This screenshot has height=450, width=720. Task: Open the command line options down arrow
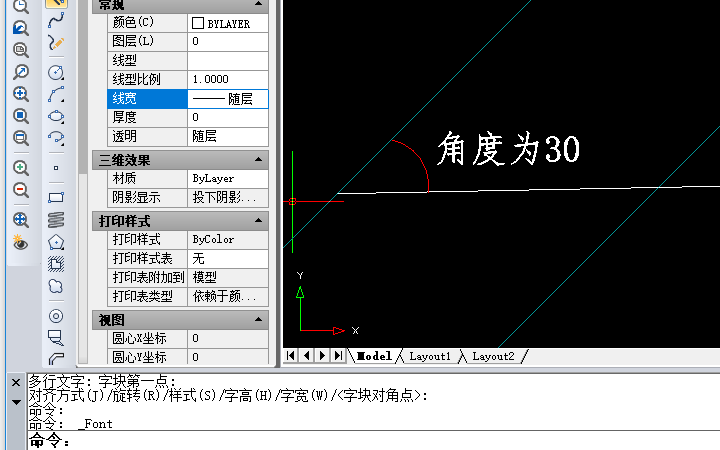[x=16, y=402]
